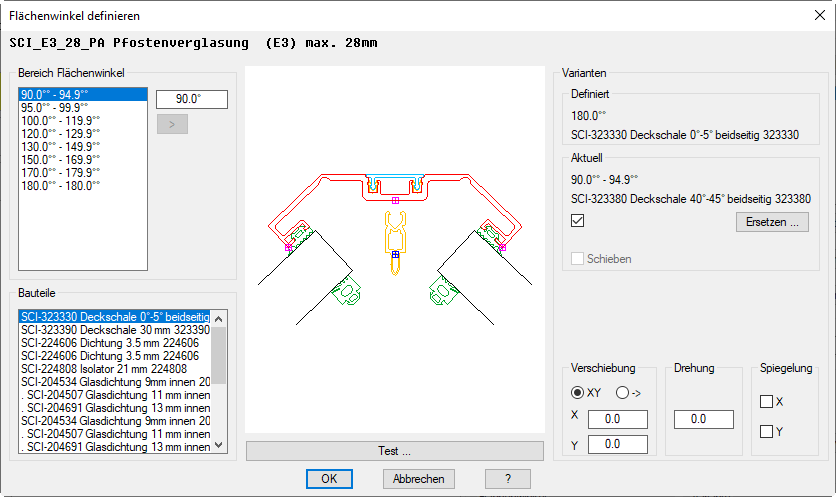Select the XY displacement radio button
836x497 pixels.
coord(577,393)
